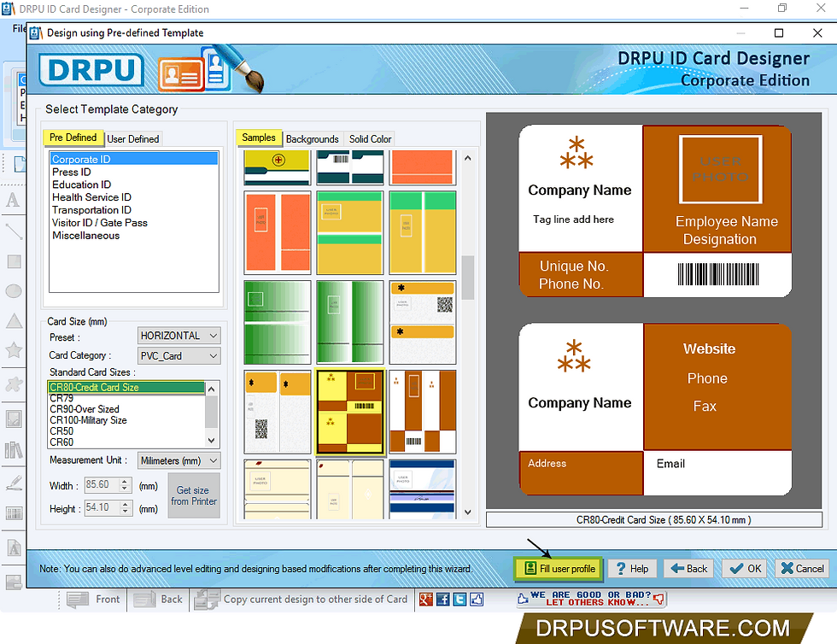Select Visitor ID / Gate Pass category
The image size is (837, 644).
pos(134,223)
